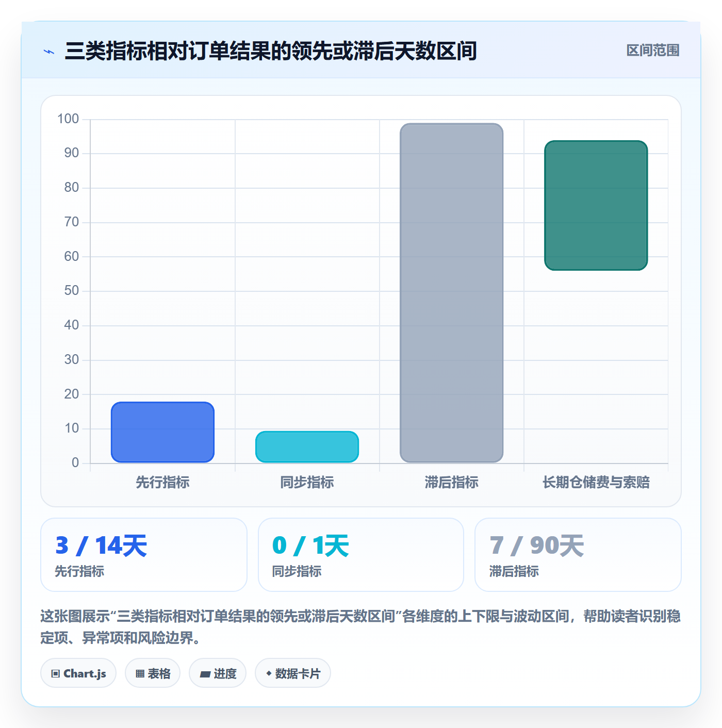Click the 滞后指标 x-axis label
The width and height of the screenshot is (722, 728).
(451, 482)
